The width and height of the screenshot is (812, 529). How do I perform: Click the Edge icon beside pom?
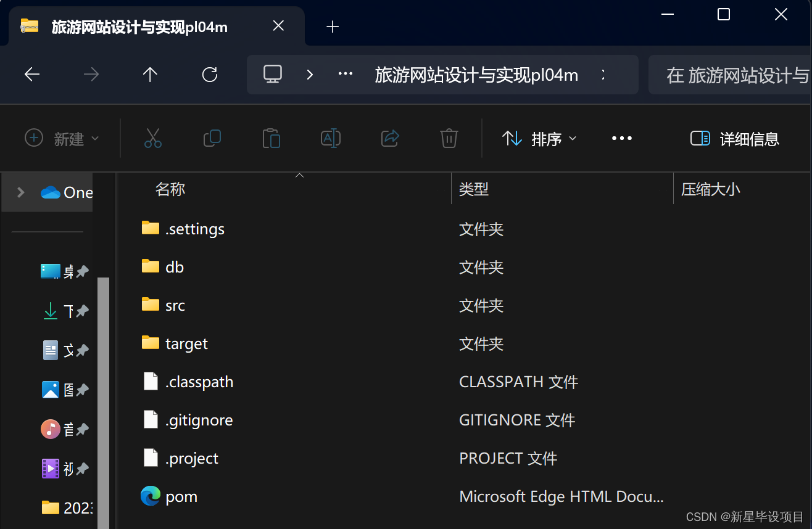pos(151,496)
